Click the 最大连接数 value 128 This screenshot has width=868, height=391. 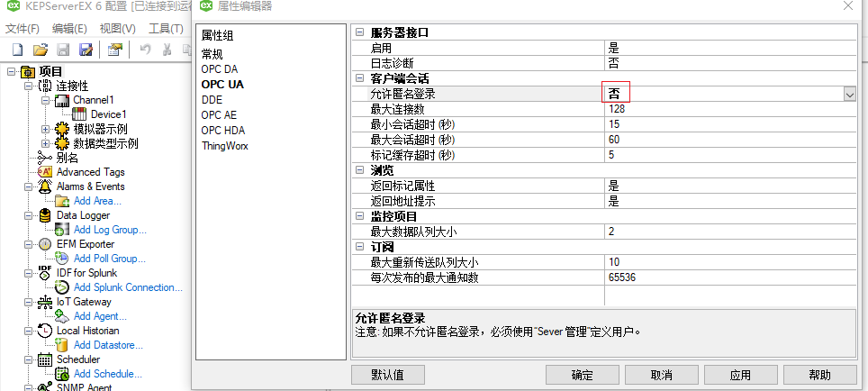pos(617,110)
